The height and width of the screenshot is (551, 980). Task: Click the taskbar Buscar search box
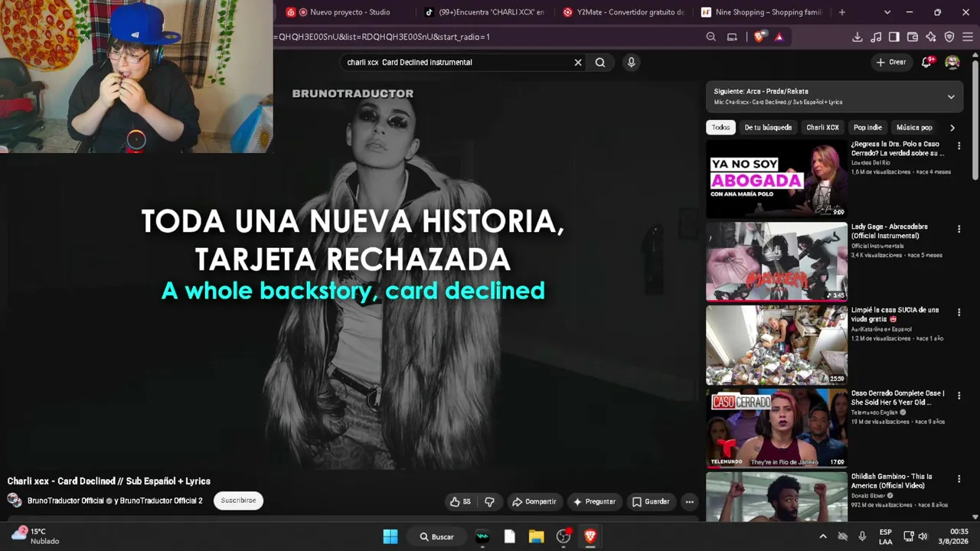click(x=436, y=536)
